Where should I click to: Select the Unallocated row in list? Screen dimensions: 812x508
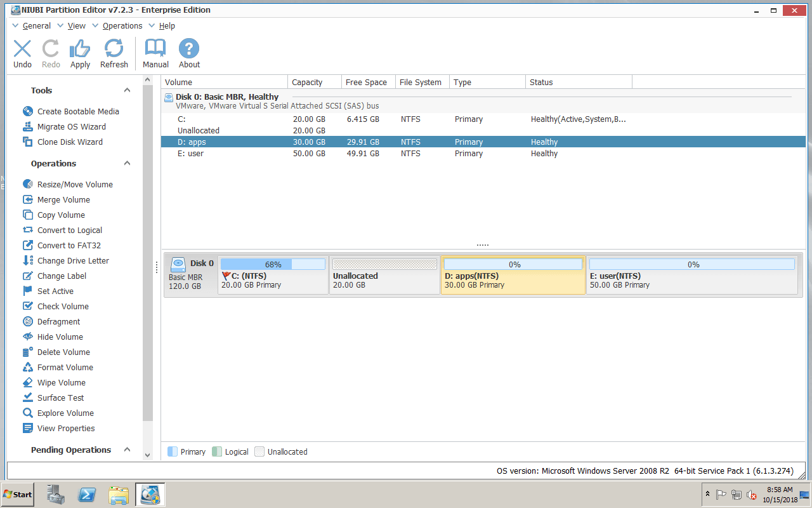coord(483,131)
